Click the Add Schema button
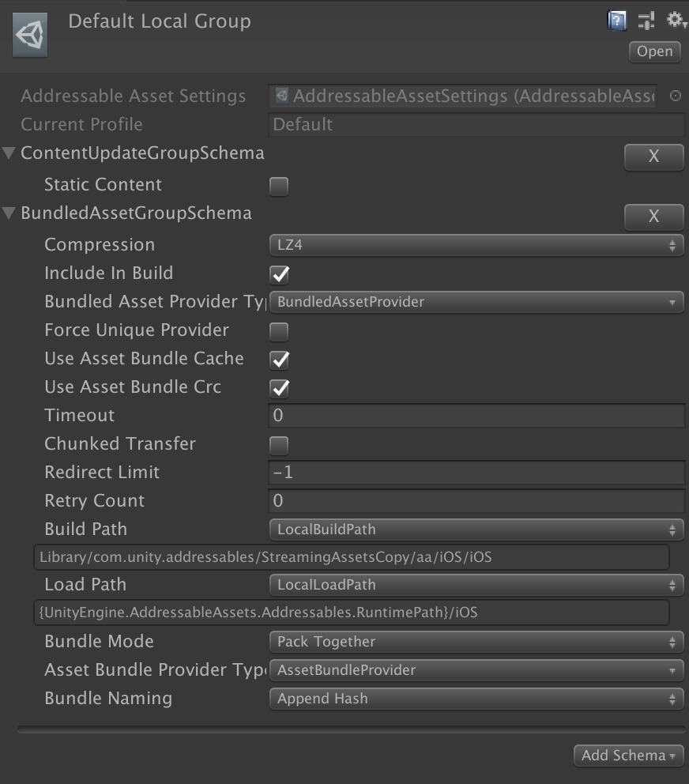The width and height of the screenshot is (689, 784). [x=628, y=756]
